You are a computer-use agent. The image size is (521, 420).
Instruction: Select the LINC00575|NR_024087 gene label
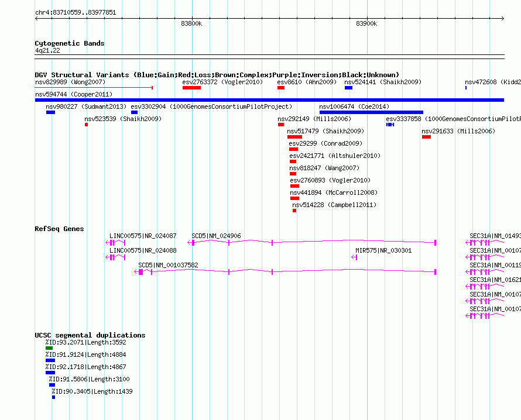(143, 236)
